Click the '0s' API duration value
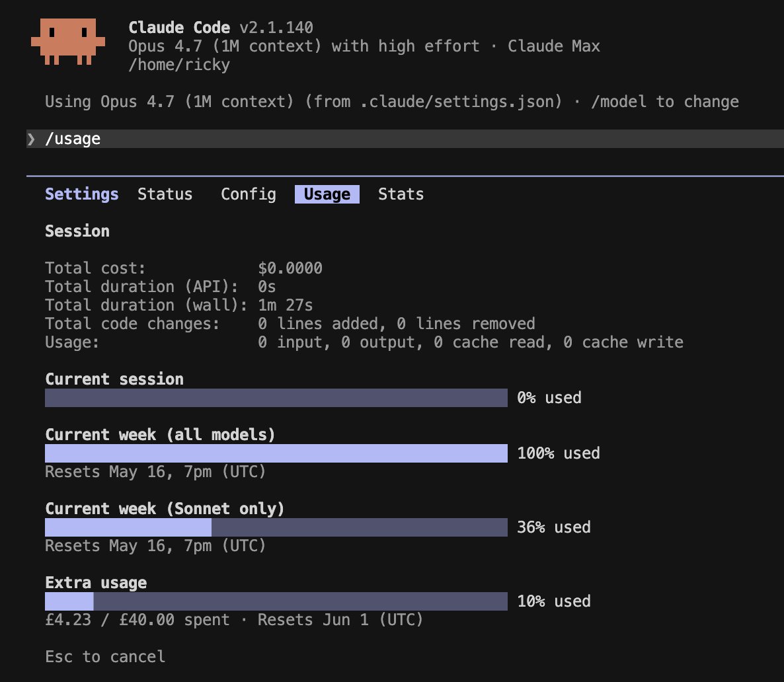 click(x=267, y=287)
